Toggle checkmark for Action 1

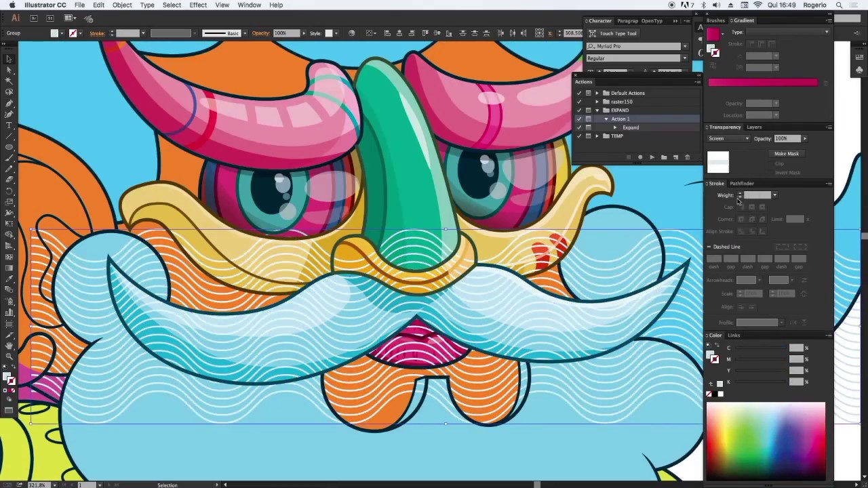point(579,119)
